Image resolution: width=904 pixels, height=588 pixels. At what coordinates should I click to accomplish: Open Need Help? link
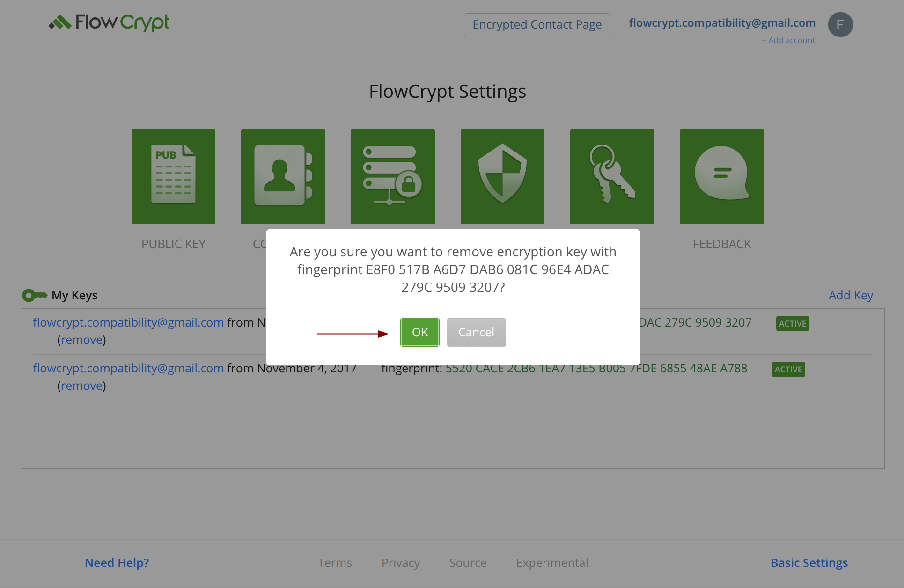[x=117, y=563]
